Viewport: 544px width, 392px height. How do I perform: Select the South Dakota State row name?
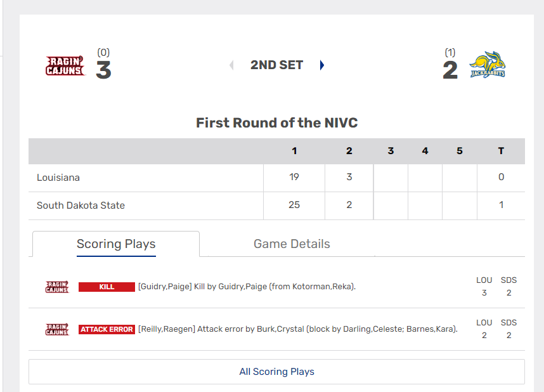click(81, 206)
